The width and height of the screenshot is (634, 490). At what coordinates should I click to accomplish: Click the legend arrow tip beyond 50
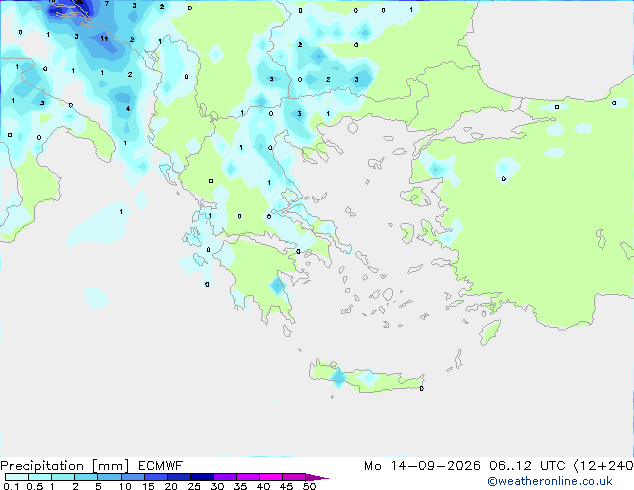pos(317,477)
